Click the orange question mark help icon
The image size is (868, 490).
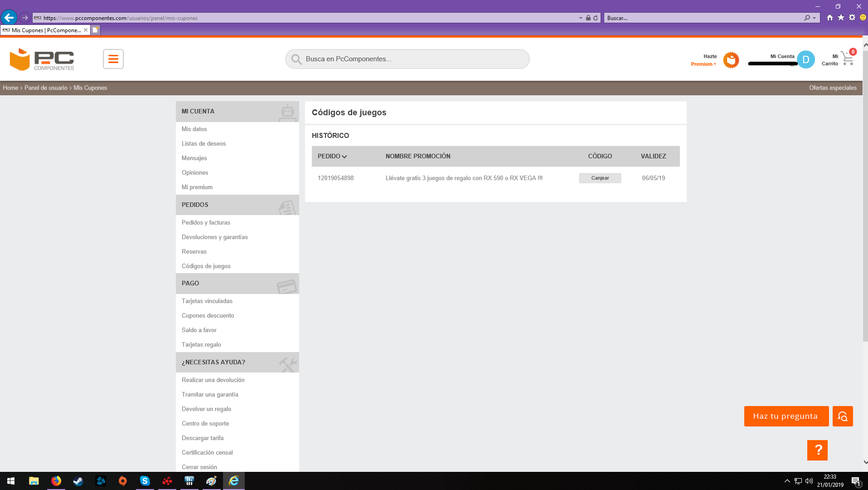click(x=817, y=450)
